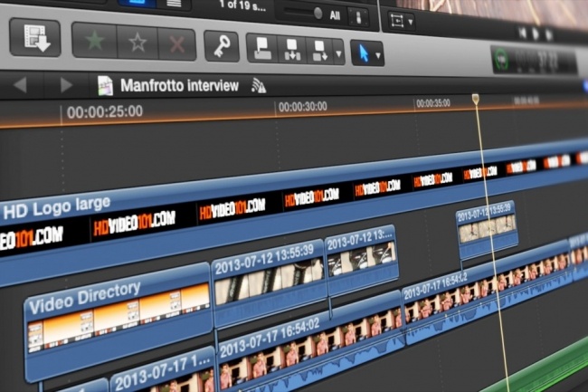The width and height of the screenshot is (588, 392).
Task: Click the timecode display in the dashboard
Action: pos(536,61)
